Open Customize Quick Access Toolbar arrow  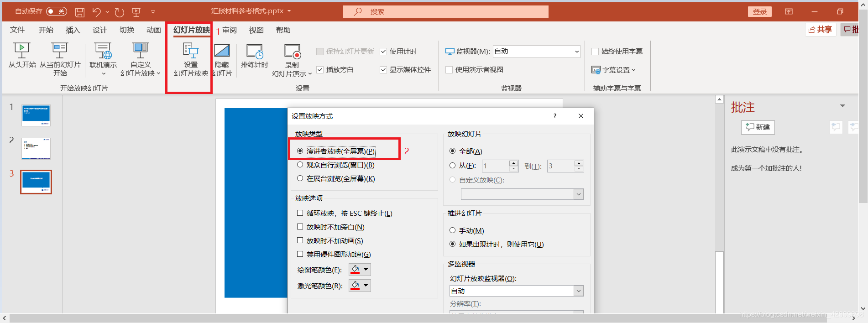(153, 12)
